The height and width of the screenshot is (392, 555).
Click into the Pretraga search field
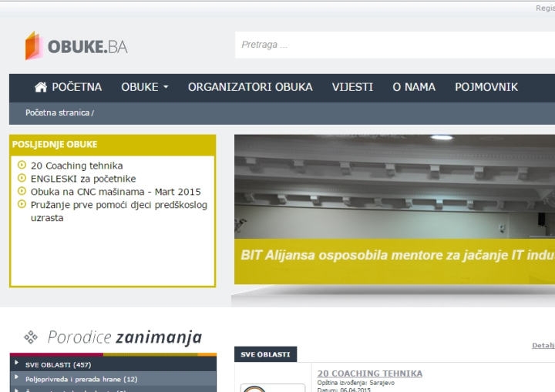393,45
